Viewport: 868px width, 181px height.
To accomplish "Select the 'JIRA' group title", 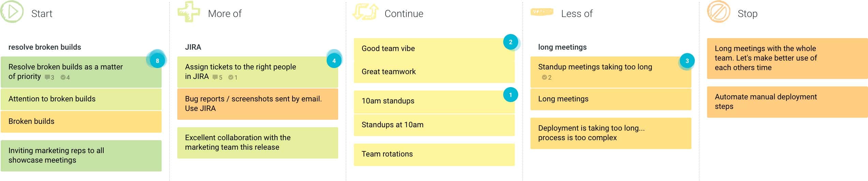I will coord(193,47).
